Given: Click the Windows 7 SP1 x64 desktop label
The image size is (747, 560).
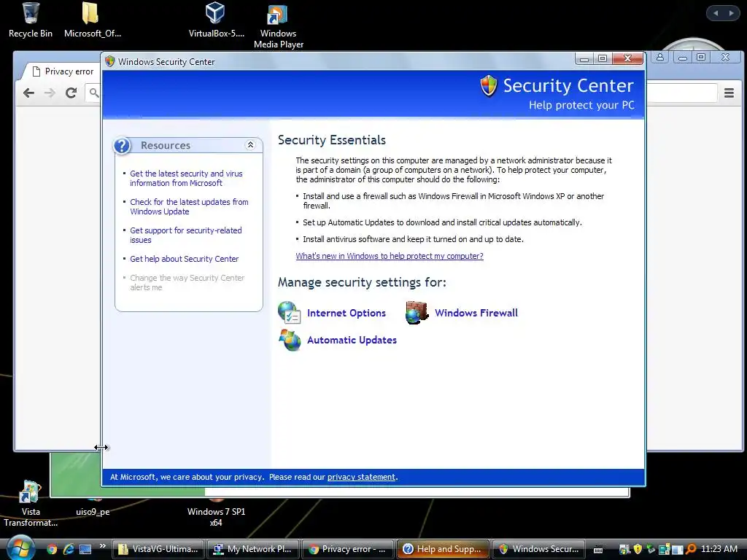Looking at the screenshot, I should pos(216,517).
